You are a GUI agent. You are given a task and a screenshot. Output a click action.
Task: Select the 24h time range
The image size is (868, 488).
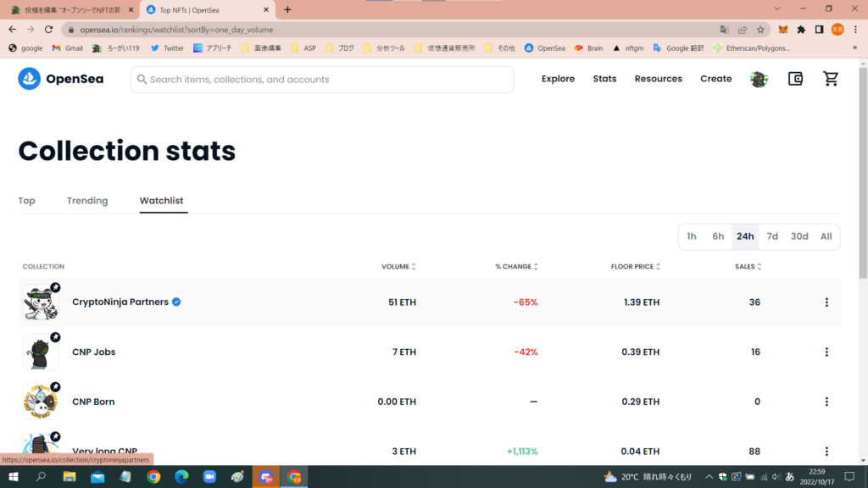coord(745,236)
